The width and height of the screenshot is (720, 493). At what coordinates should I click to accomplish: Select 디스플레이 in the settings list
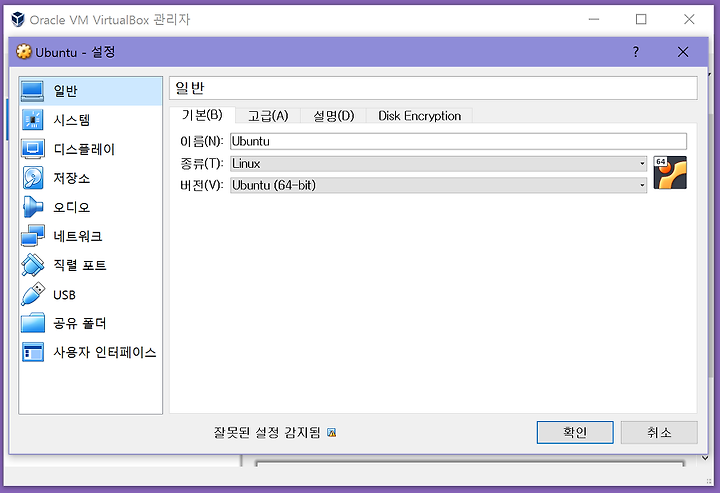[84, 149]
